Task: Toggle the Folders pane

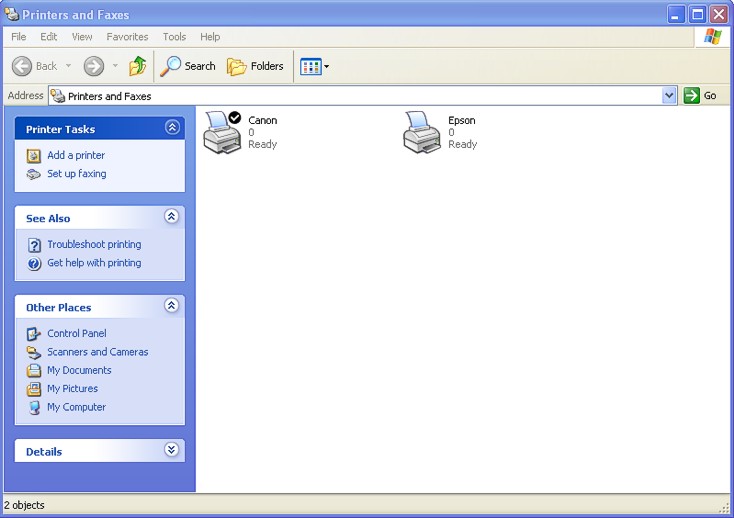Action: [255, 66]
